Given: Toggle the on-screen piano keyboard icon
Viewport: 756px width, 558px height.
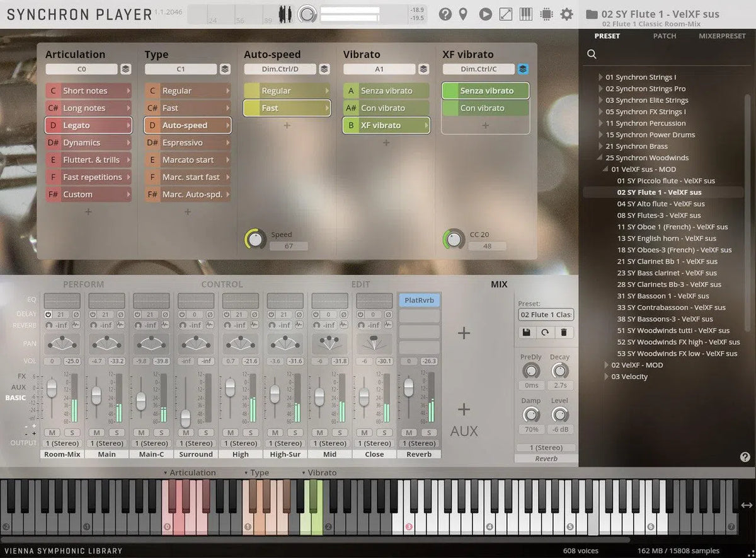Looking at the screenshot, I should point(525,14).
